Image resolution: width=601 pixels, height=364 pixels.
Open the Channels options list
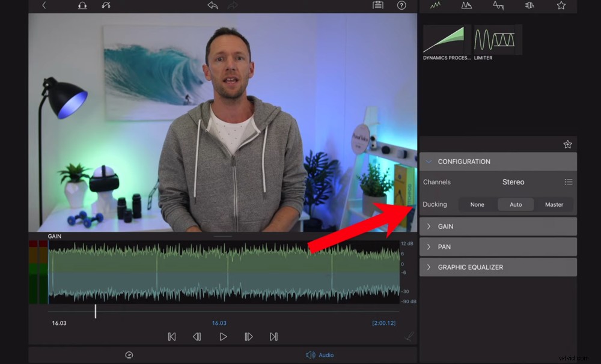click(x=567, y=181)
